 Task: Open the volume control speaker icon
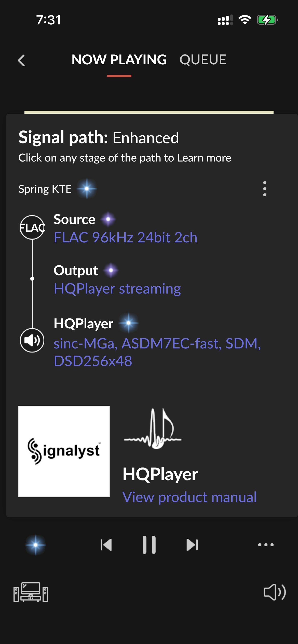point(275,592)
